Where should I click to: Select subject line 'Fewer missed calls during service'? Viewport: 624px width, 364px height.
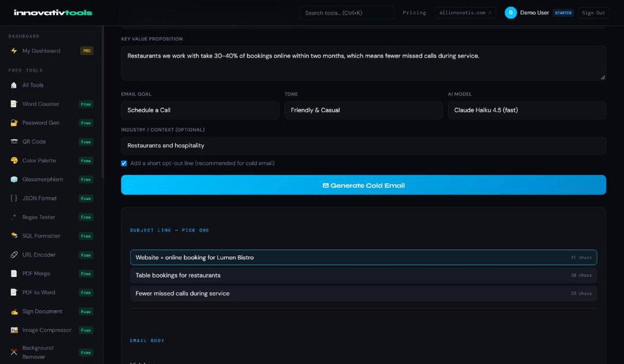click(363, 293)
